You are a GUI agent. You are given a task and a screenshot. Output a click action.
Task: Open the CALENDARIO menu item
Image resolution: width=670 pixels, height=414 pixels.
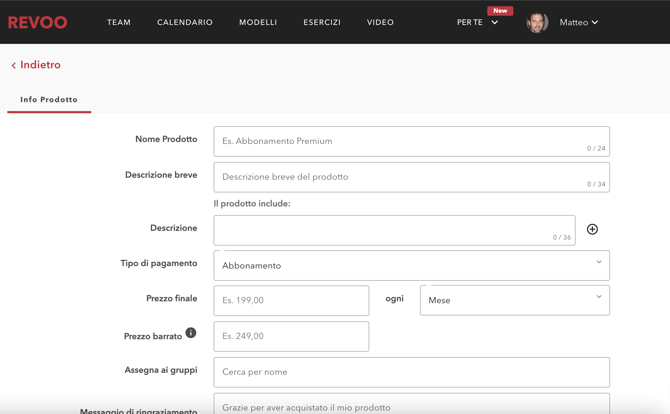pyautogui.click(x=185, y=22)
